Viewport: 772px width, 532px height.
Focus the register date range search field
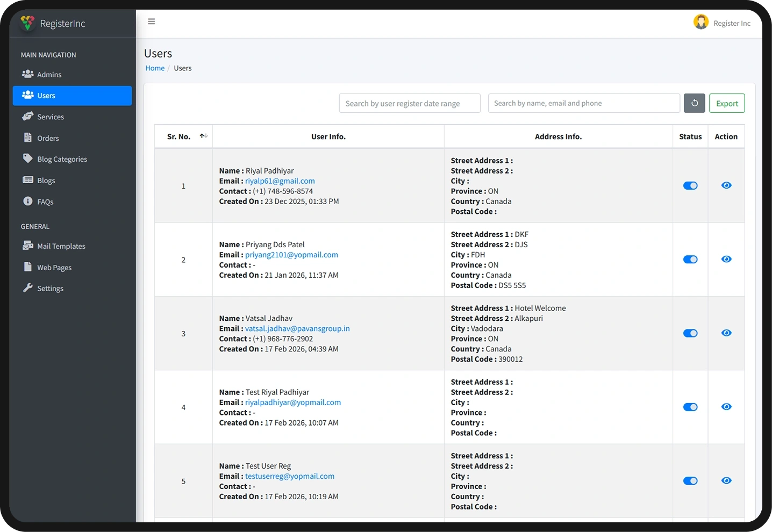tap(410, 103)
